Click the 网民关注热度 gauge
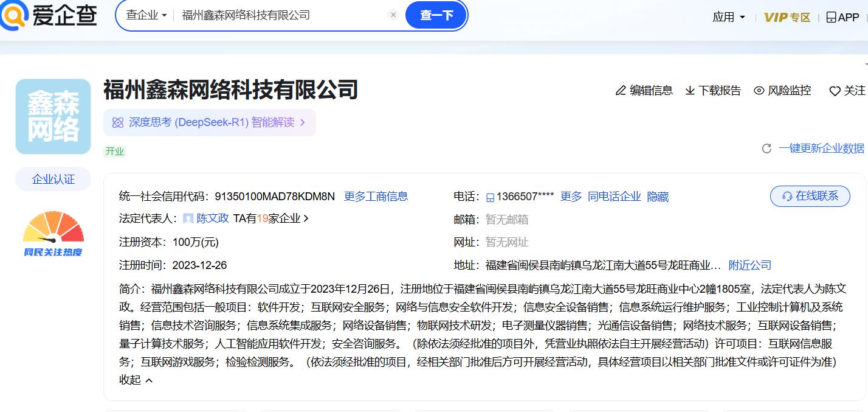The image size is (868, 412). point(53,234)
